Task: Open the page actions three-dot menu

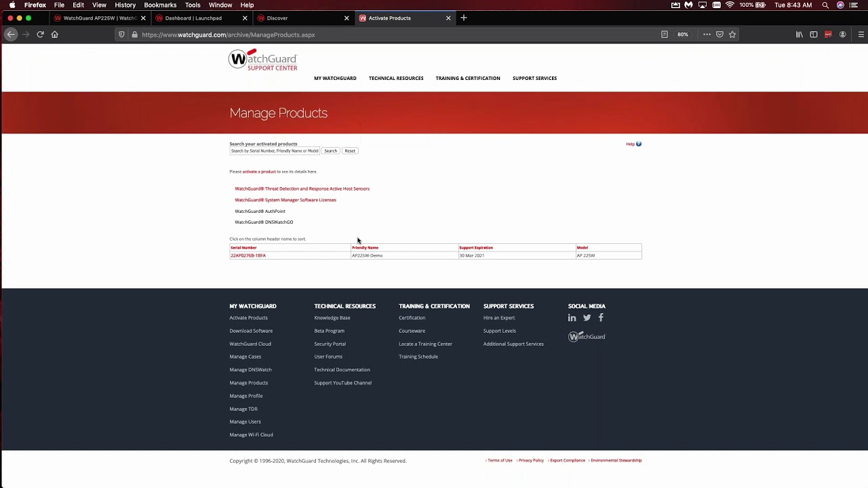Action: [707, 35]
